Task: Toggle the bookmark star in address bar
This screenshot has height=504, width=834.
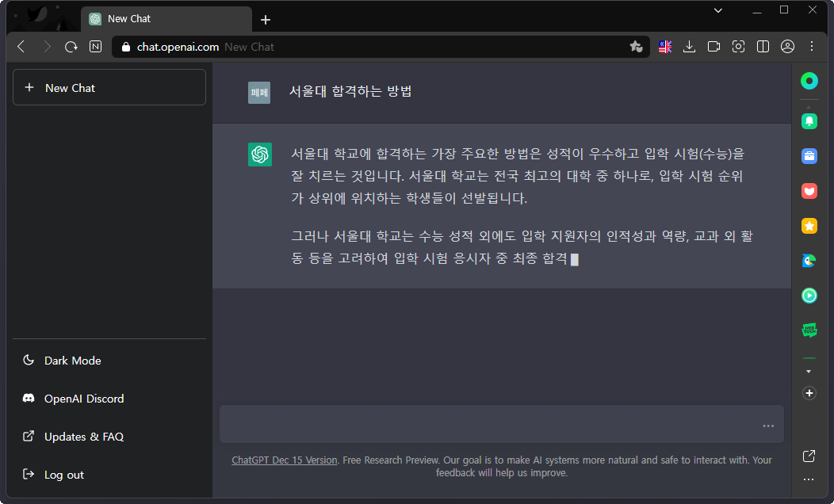Action: 637,47
